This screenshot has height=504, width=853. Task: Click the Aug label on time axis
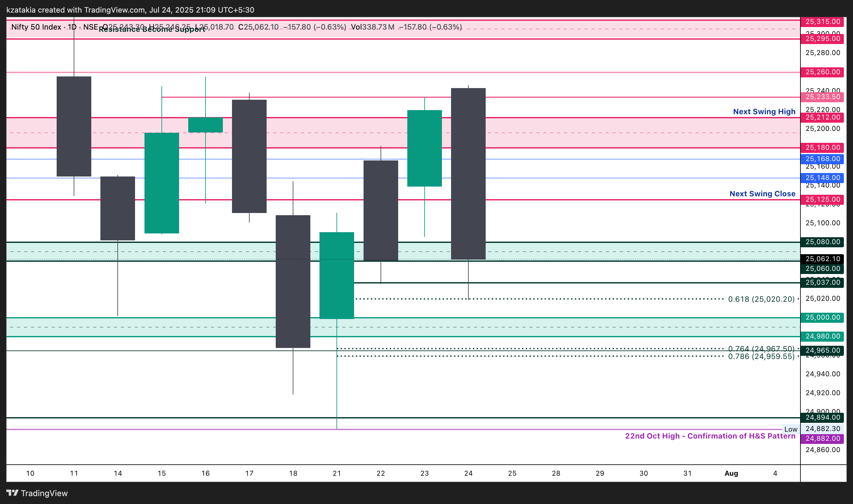pos(731,473)
